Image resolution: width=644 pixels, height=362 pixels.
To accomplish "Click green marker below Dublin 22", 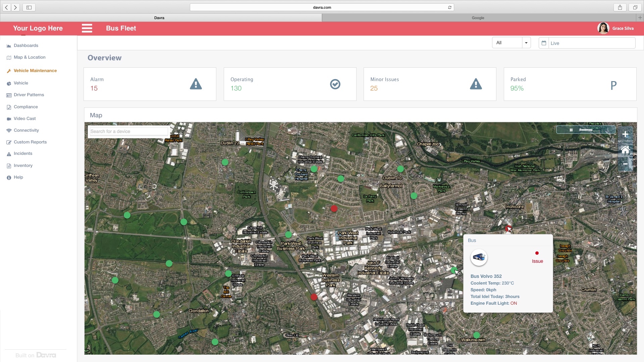I will [x=225, y=162].
